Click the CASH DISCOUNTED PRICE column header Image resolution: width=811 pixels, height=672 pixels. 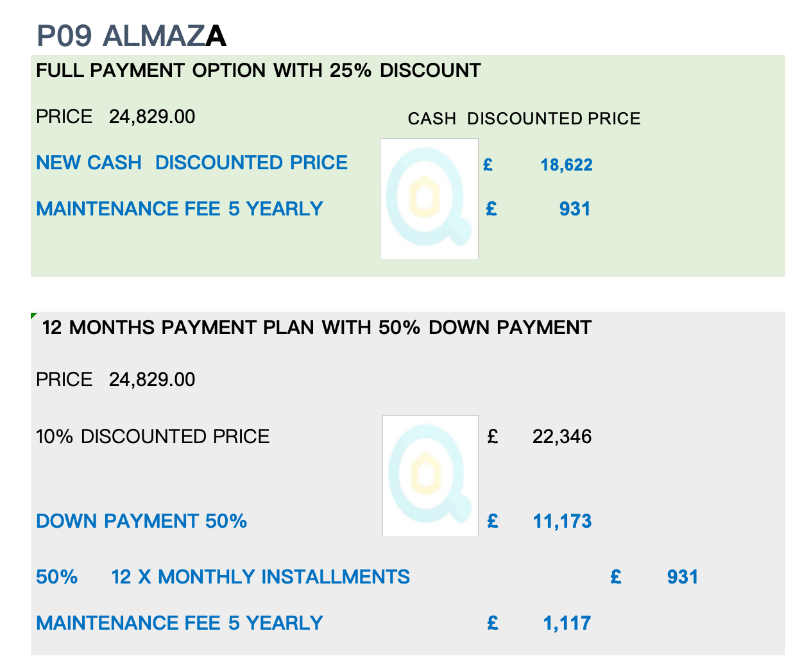tap(524, 119)
